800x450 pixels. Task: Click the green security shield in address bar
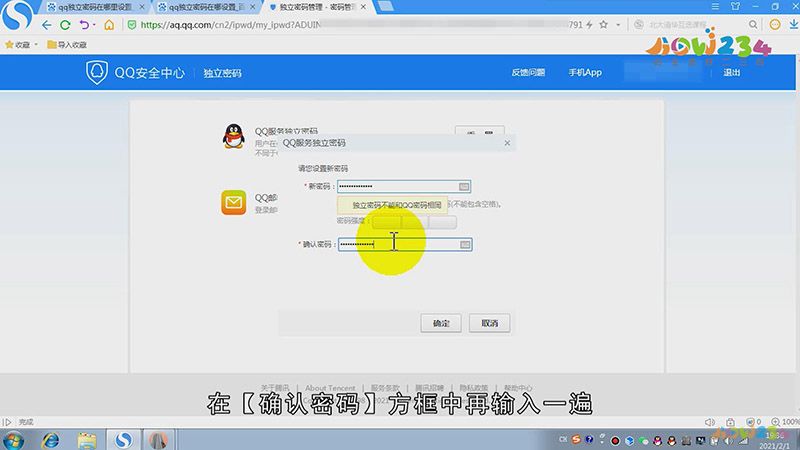132,24
